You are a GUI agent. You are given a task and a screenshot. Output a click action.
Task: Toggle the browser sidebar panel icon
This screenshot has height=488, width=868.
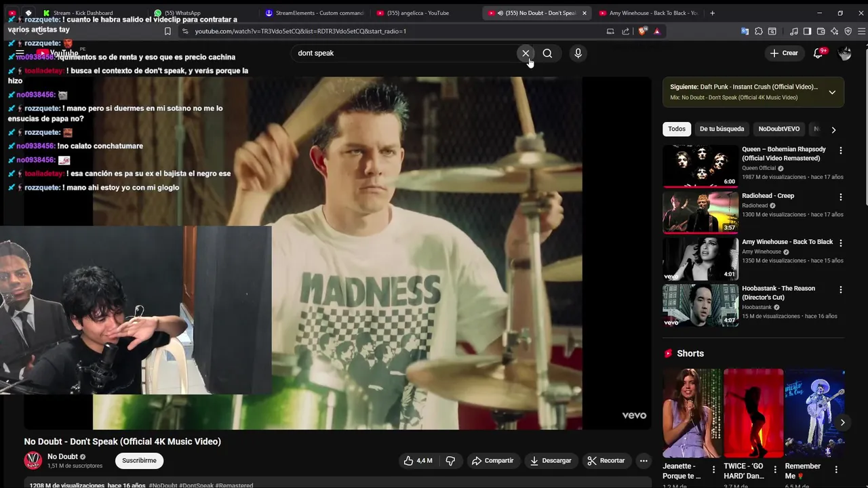click(x=807, y=31)
